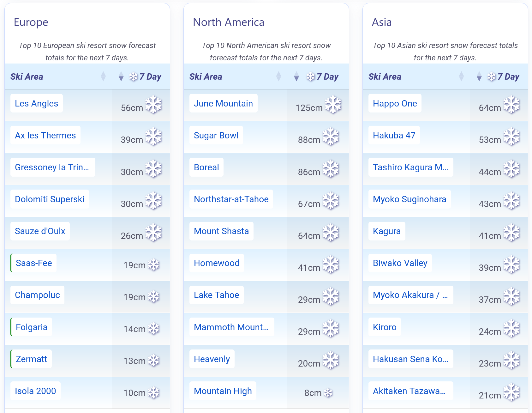Click the snowflake icon in Happo One row
Screen dimensions: 532x413
pos(511,105)
